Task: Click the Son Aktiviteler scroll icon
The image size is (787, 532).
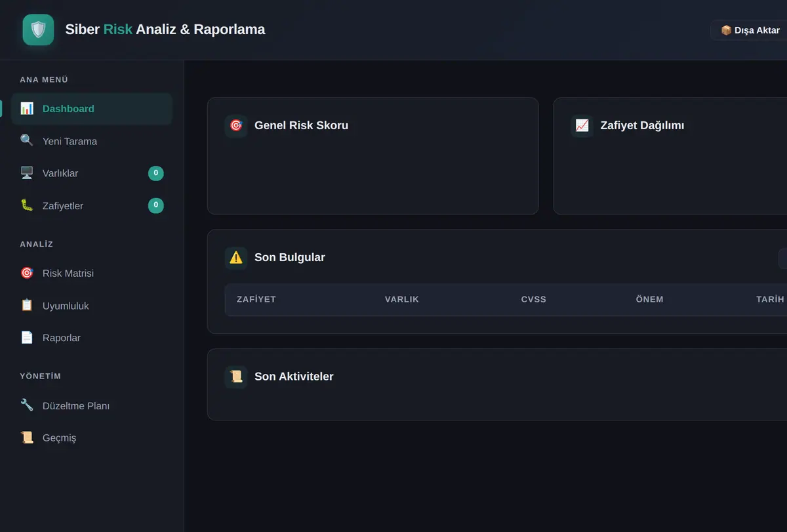Action: pos(236,377)
